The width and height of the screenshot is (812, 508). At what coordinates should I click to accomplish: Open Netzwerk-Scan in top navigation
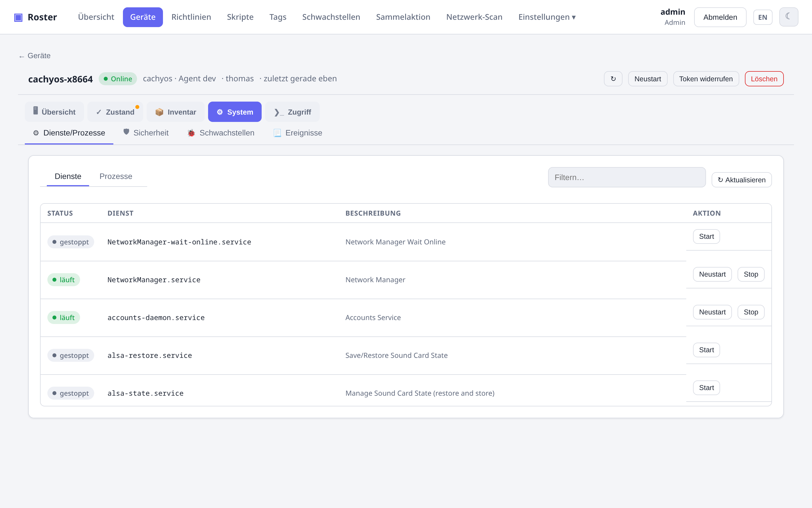[x=474, y=17]
